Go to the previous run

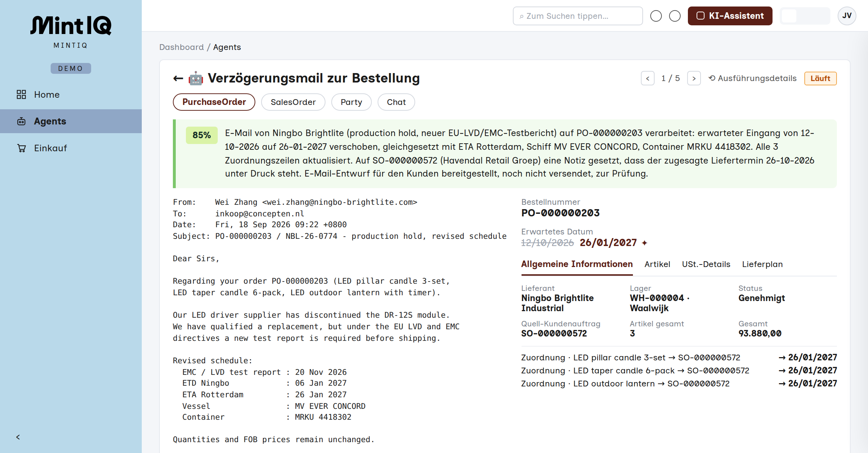647,78
